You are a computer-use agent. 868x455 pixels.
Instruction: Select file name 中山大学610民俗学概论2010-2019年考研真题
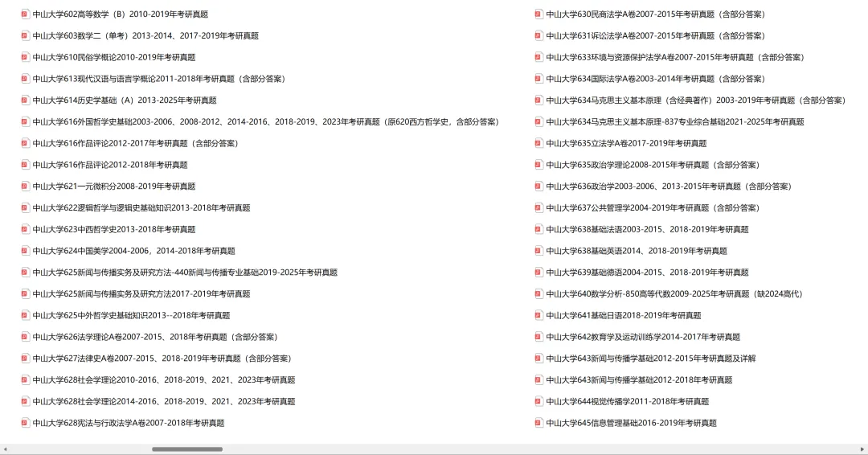click(x=114, y=57)
